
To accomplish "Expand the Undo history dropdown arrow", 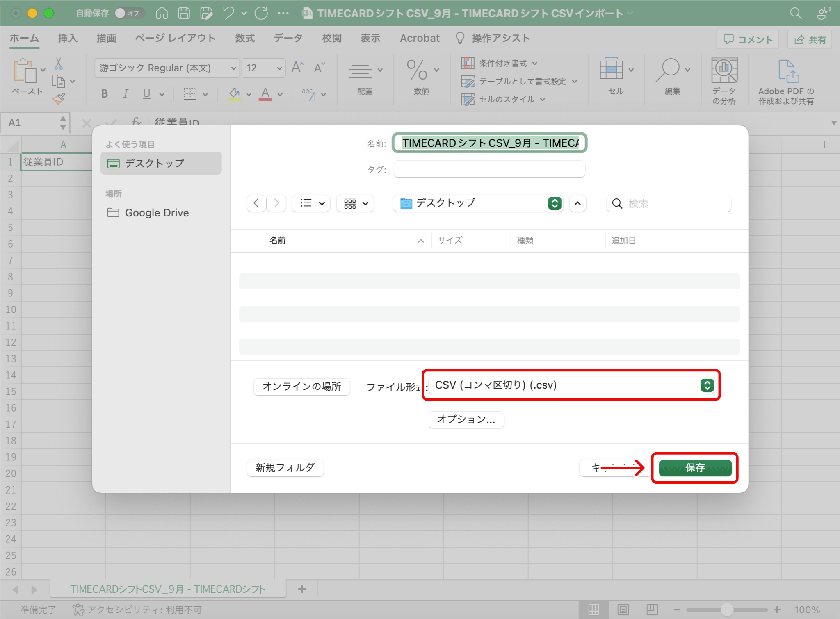I will point(244,14).
